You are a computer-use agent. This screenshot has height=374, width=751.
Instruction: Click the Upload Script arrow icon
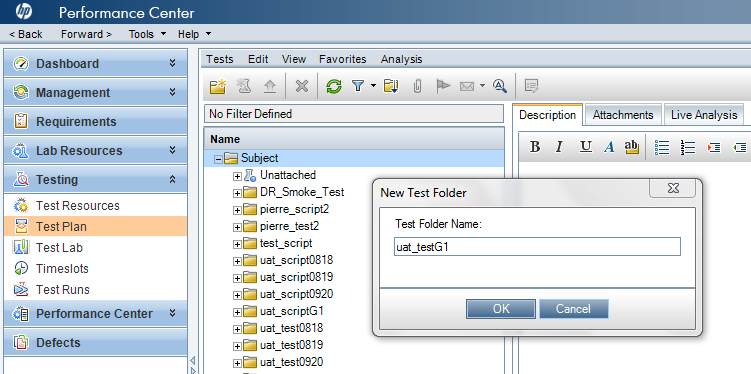click(270, 86)
